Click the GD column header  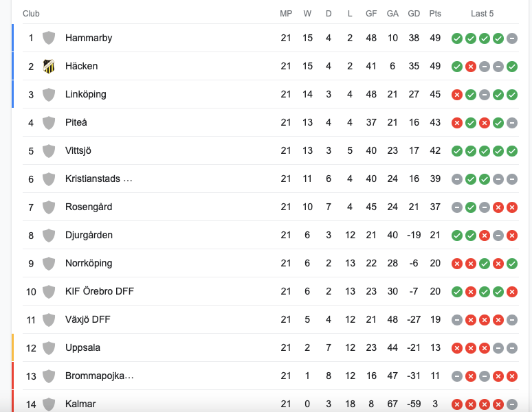click(414, 14)
